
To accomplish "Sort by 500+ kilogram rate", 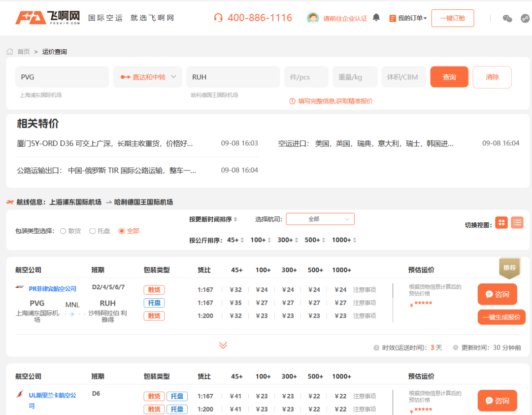I will [314, 240].
